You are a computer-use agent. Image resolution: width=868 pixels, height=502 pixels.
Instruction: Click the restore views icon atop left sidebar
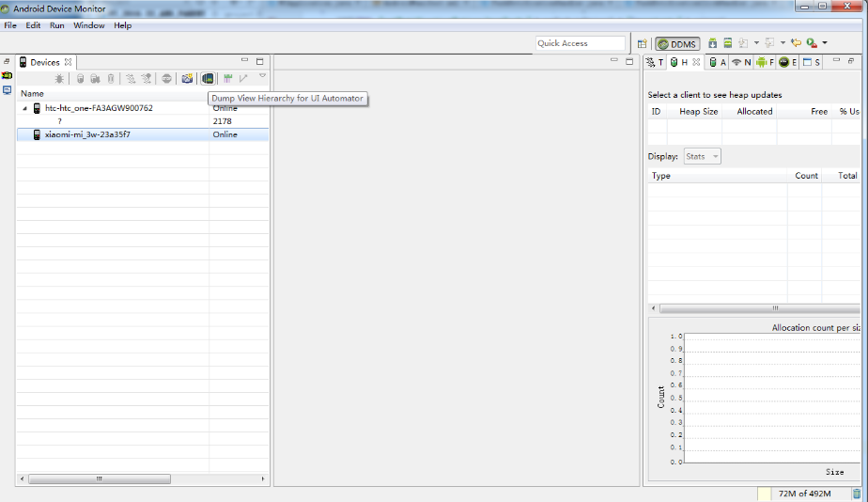point(7,61)
